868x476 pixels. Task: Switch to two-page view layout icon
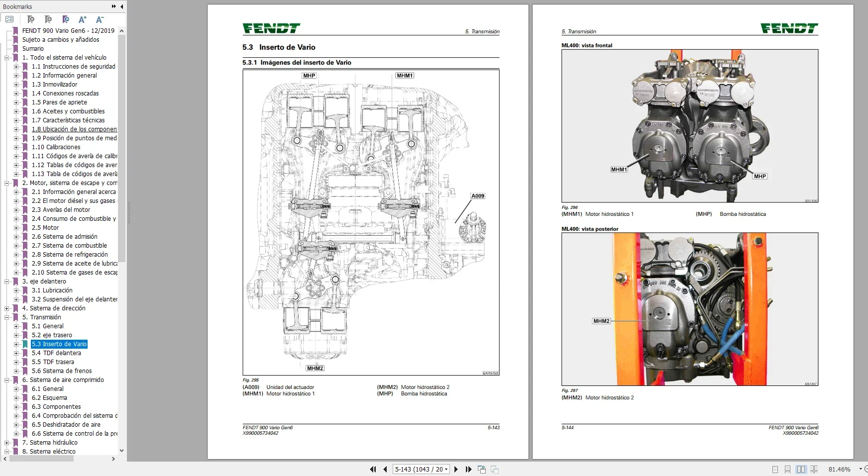[x=800, y=469]
